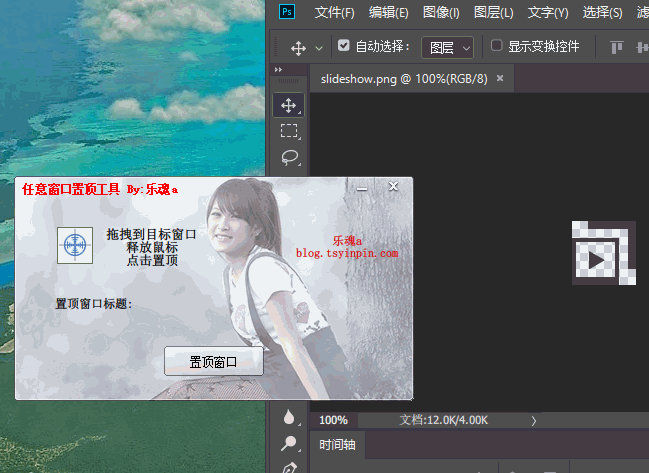Open the 文字(Y) menu
Viewport: 649px width, 473px height.
(x=548, y=13)
